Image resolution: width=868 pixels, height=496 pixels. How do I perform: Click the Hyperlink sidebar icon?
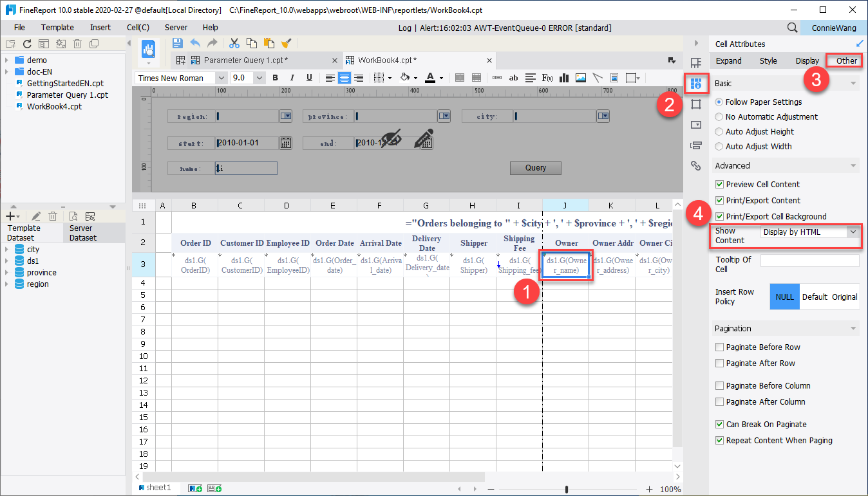click(x=697, y=165)
